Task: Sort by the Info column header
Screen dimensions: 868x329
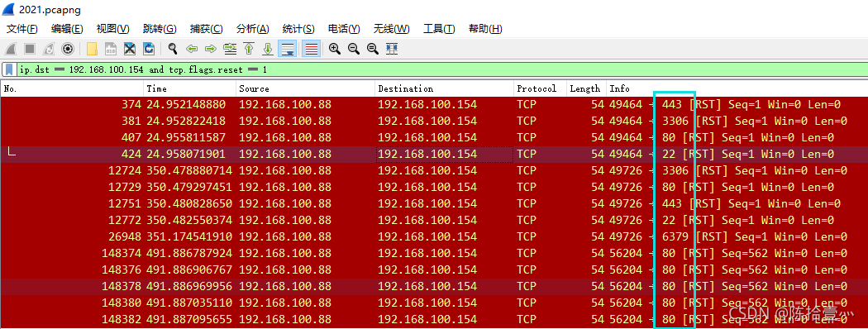Action: click(737, 88)
